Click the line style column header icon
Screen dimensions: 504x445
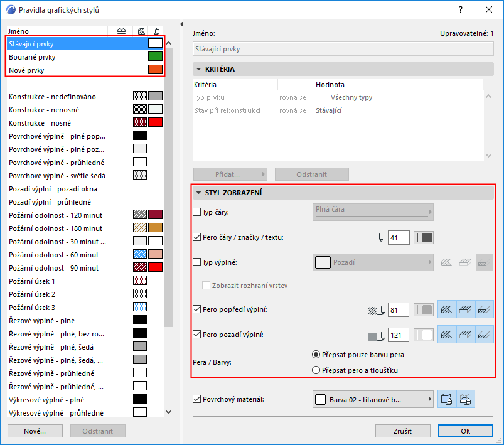pos(121,31)
